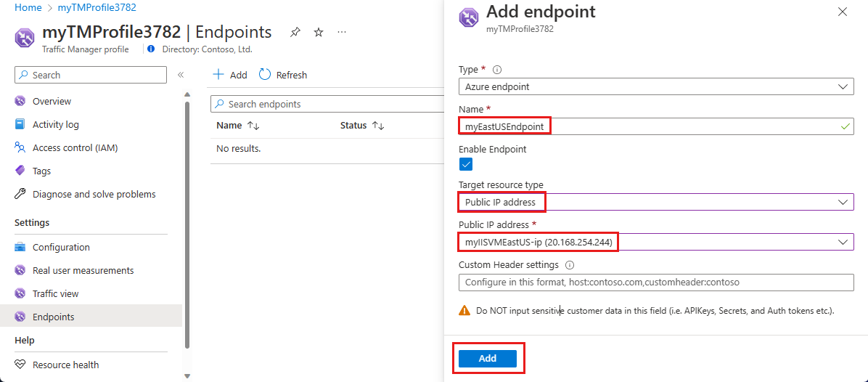Sort endpoints by Status column
Image resolution: width=868 pixels, height=382 pixels.
378,126
